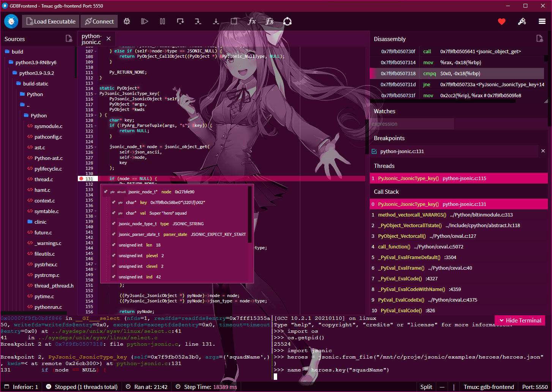
Task: Pause the program with pause icon
Action: [x=162, y=22]
